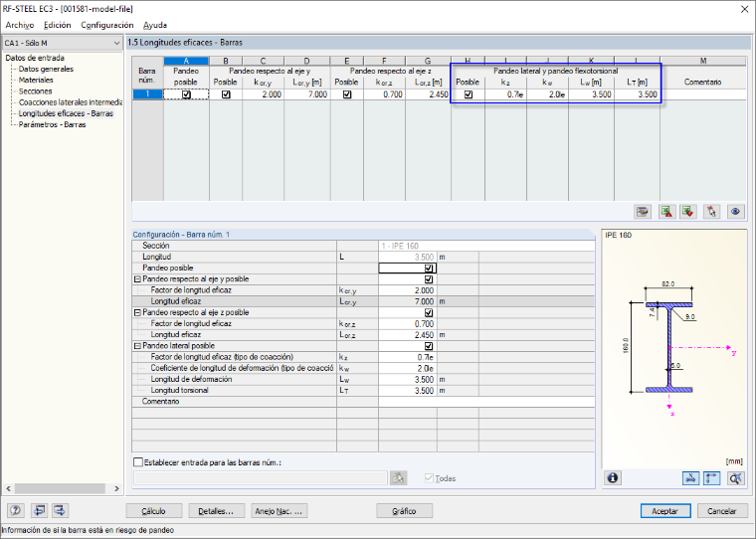Viewport: 756px width, 539px height.
Task: Click table cell kz value 0.7le
Action: [x=505, y=94]
